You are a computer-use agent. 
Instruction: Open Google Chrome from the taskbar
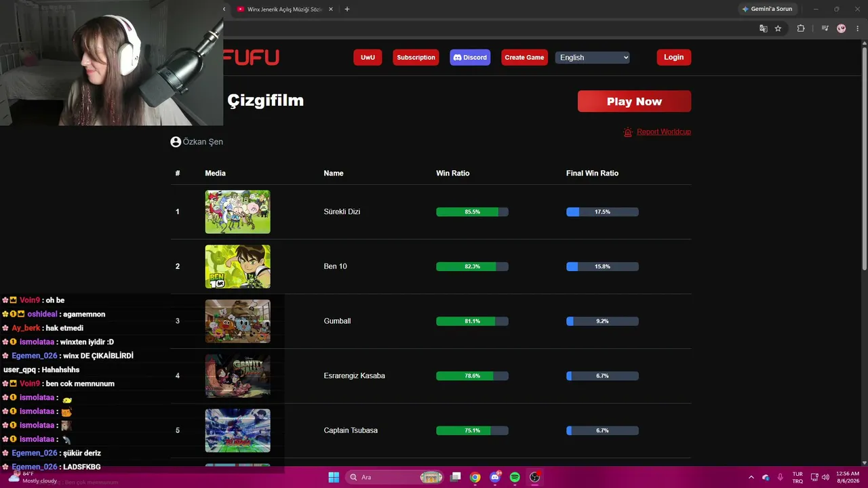[x=475, y=477]
